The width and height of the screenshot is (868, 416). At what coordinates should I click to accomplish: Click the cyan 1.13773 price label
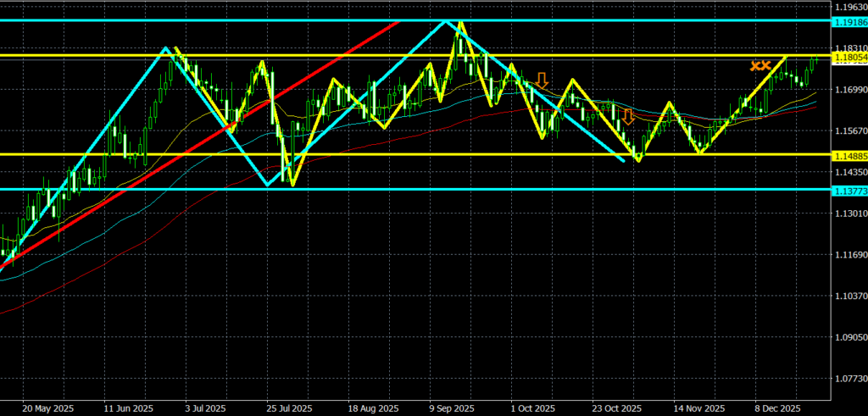coord(848,190)
